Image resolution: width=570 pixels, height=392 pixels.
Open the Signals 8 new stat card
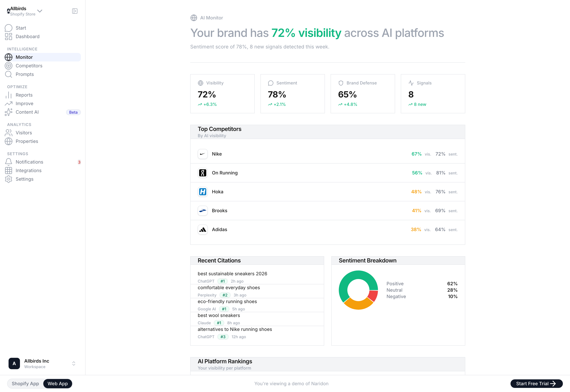coord(433,94)
